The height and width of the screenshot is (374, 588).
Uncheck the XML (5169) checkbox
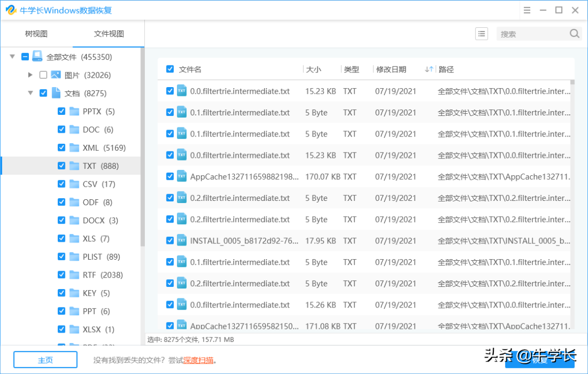(62, 148)
